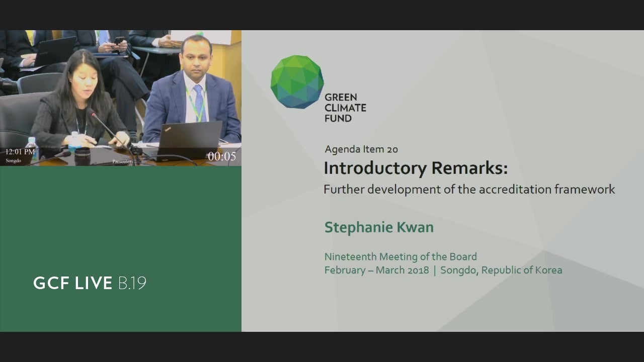The width and height of the screenshot is (644, 362).
Task: Select "Further development of the accreditation framework" subtitle
Action: click(469, 190)
